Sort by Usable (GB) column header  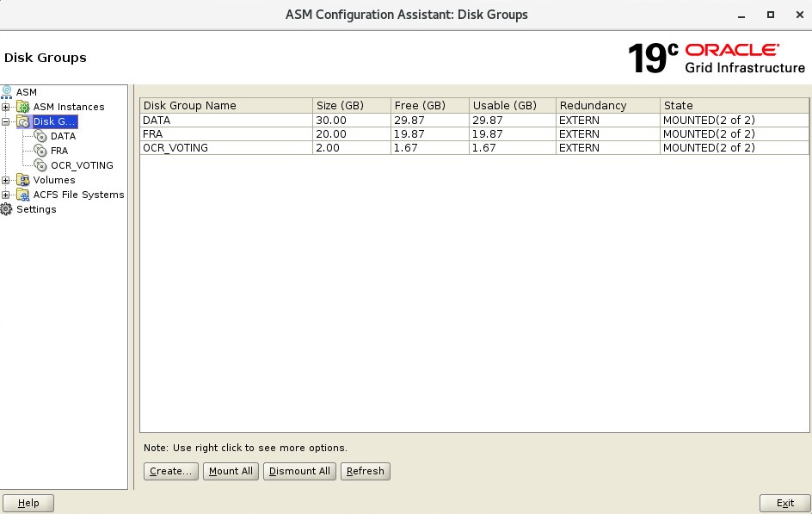pos(513,106)
